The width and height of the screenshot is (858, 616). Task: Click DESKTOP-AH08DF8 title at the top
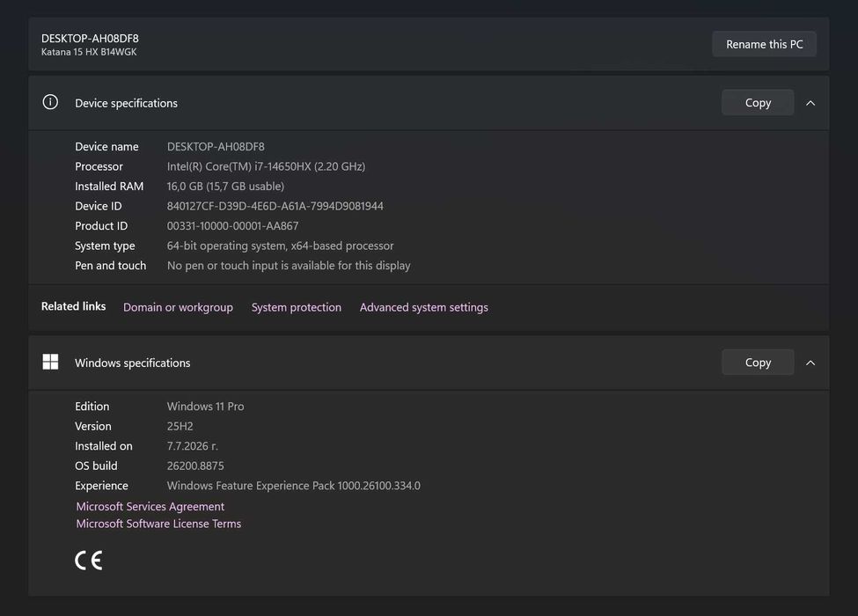[x=91, y=39]
